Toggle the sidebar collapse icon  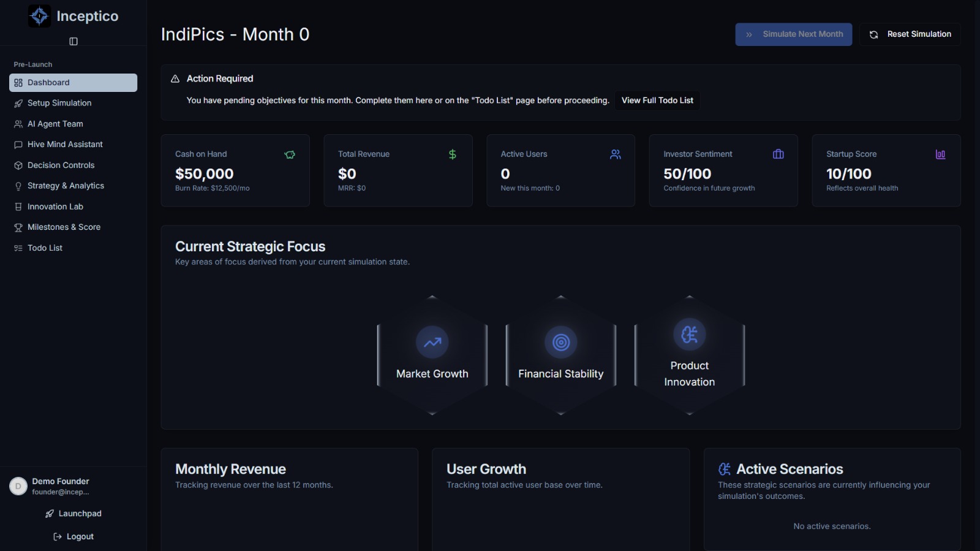click(73, 42)
